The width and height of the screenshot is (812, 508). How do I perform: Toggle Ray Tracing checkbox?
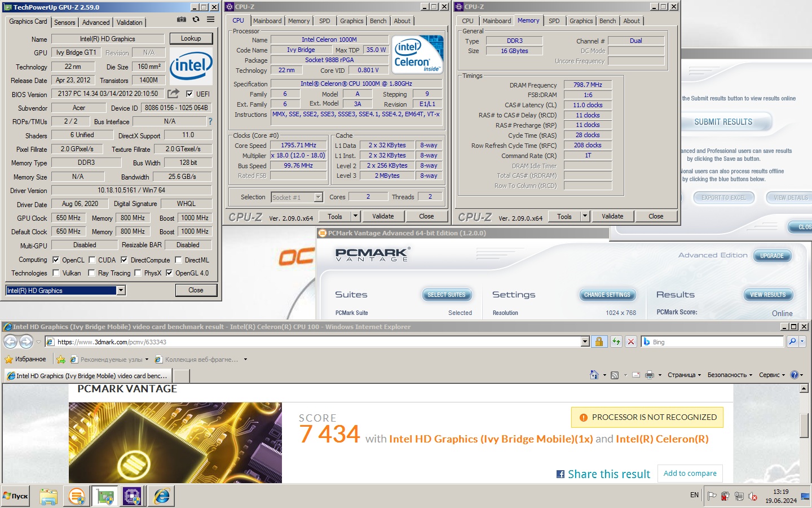coord(92,273)
